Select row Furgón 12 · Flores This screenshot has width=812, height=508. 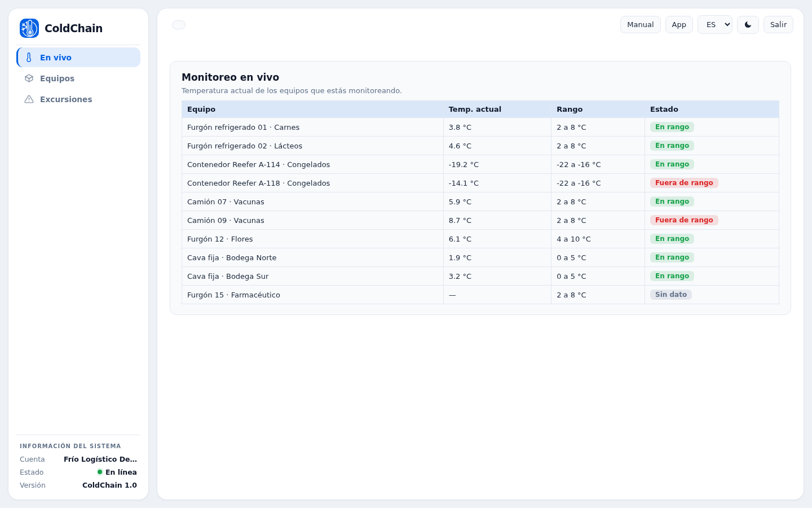480,239
